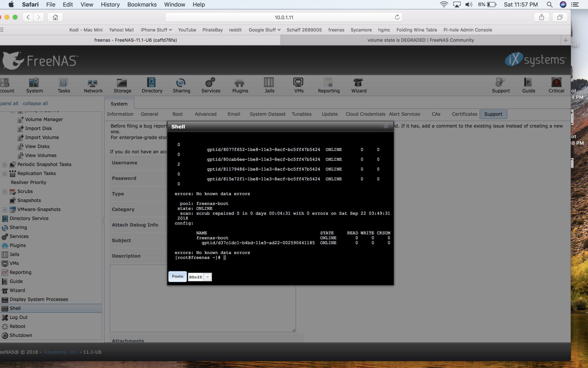This screenshot has height=368, width=588.
Task: Open Pi-hole Admin Console bookmark
Action: pos(468,30)
